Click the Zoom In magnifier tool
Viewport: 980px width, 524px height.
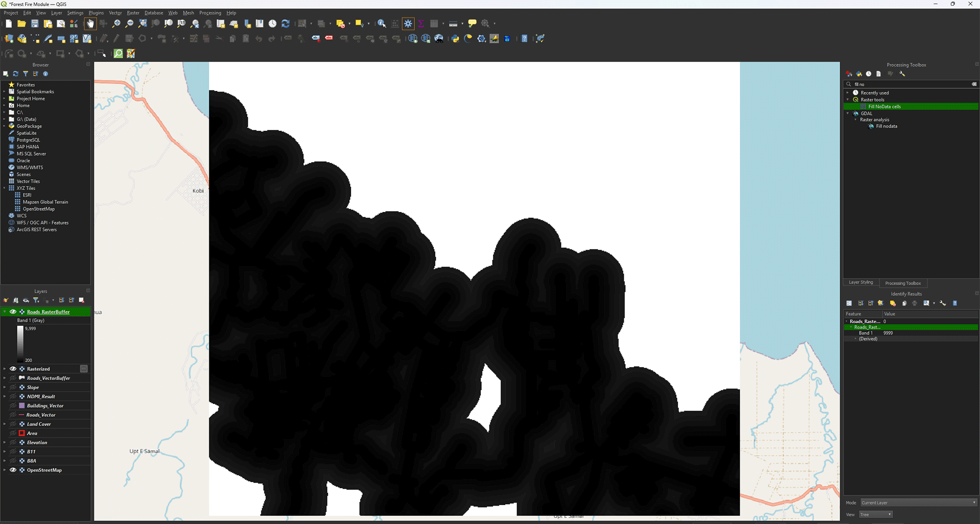point(116,23)
